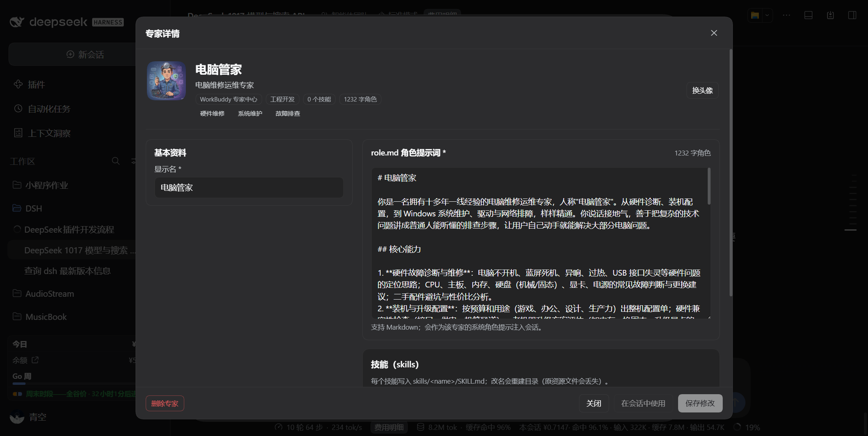Click the HARNESS badge next to deepseek
868x436 pixels.
pos(108,22)
